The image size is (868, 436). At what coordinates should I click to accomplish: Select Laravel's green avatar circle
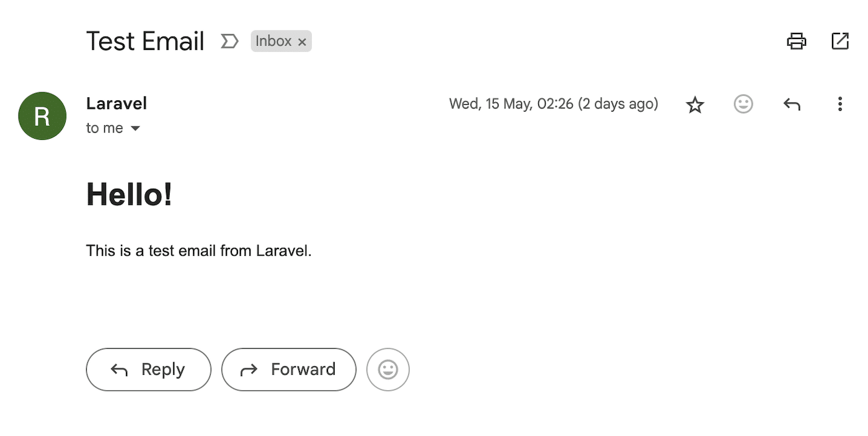(x=42, y=116)
